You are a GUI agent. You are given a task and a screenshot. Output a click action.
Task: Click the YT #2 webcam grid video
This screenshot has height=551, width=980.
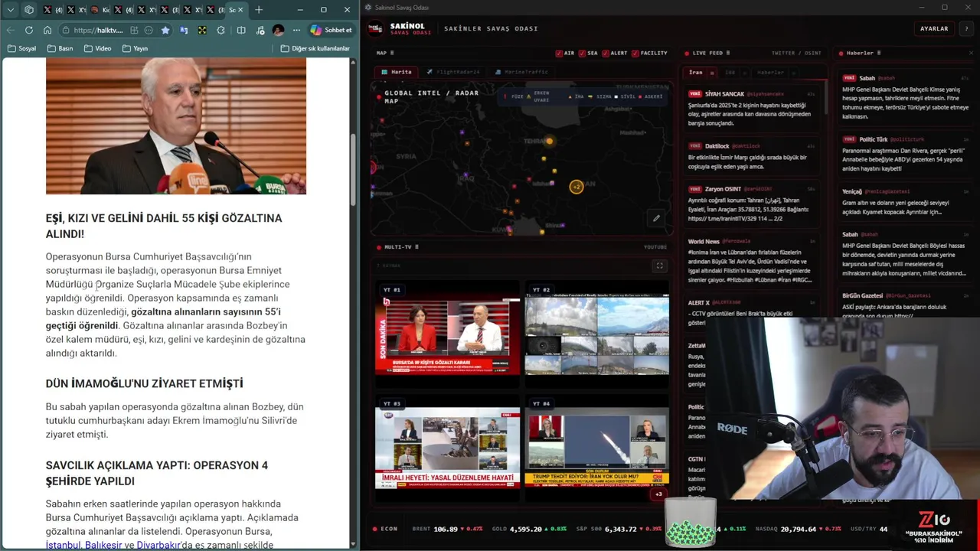point(596,335)
